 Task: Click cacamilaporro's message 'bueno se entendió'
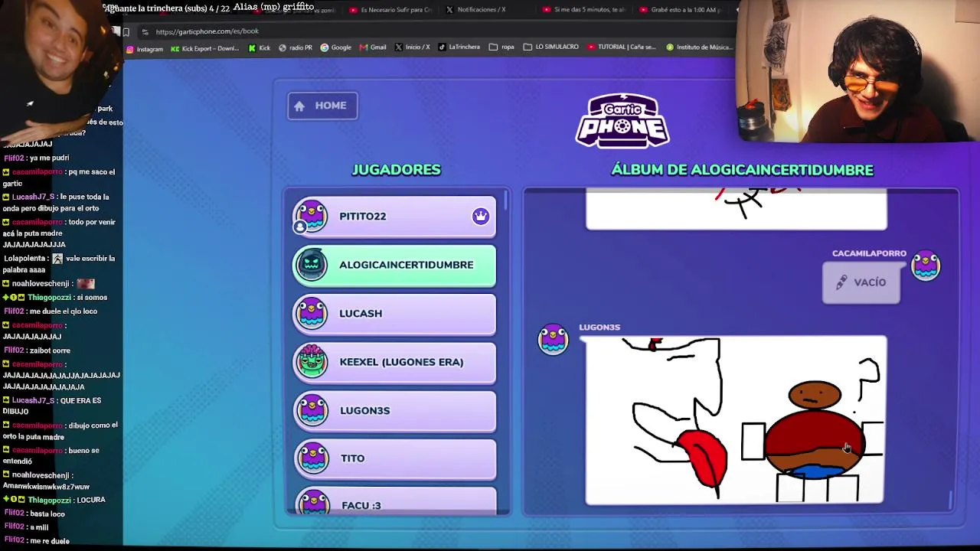tap(51, 455)
